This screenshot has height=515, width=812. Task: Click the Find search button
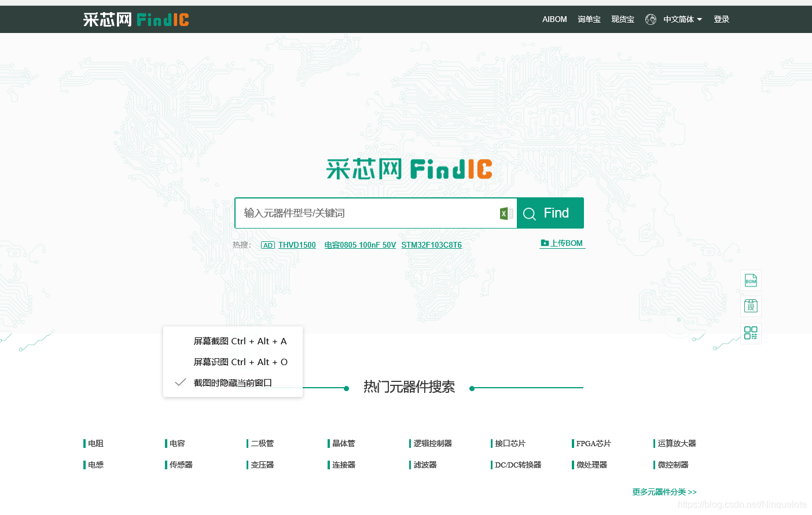tap(550, 213)
